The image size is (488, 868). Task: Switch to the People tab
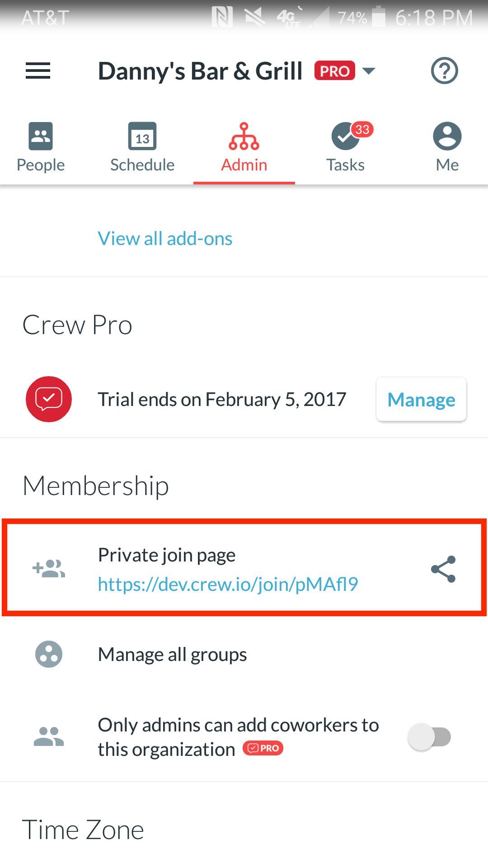tap(41, 148)
